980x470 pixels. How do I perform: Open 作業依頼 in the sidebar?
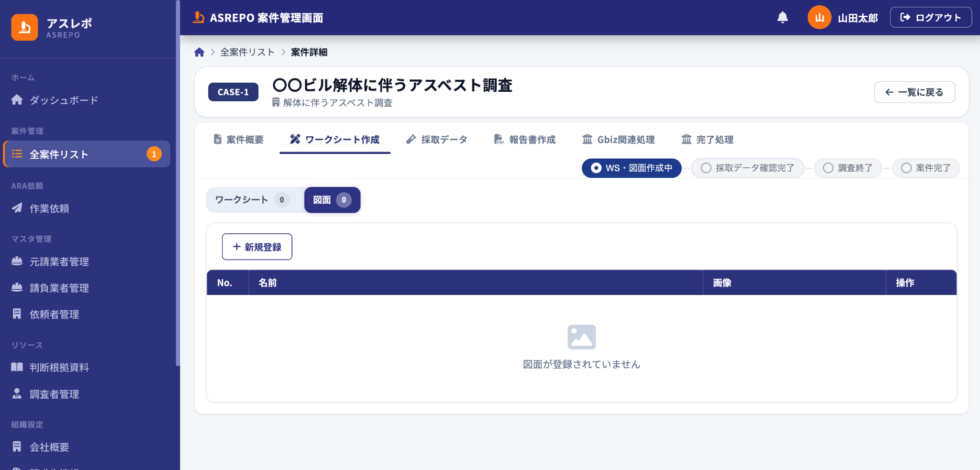point(86,208)
